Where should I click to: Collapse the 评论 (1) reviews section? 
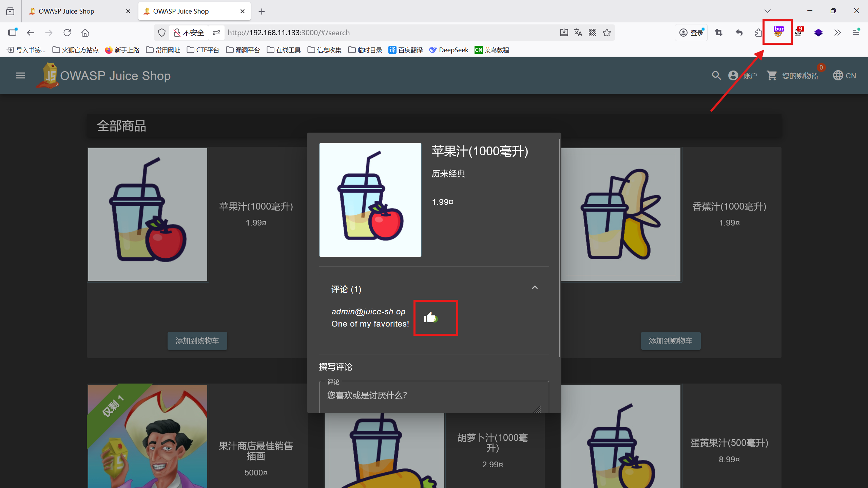coord(535,288)
